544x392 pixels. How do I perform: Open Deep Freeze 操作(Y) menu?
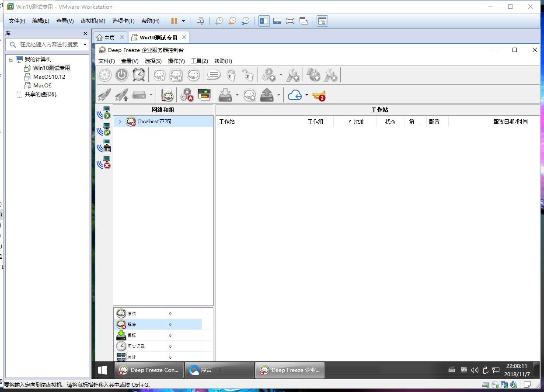click(176, 61)
